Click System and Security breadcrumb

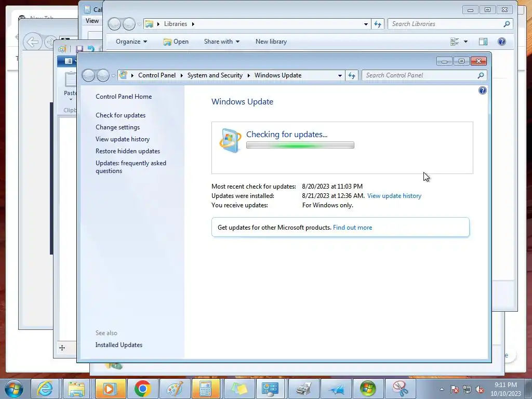[x=215, y=75]
